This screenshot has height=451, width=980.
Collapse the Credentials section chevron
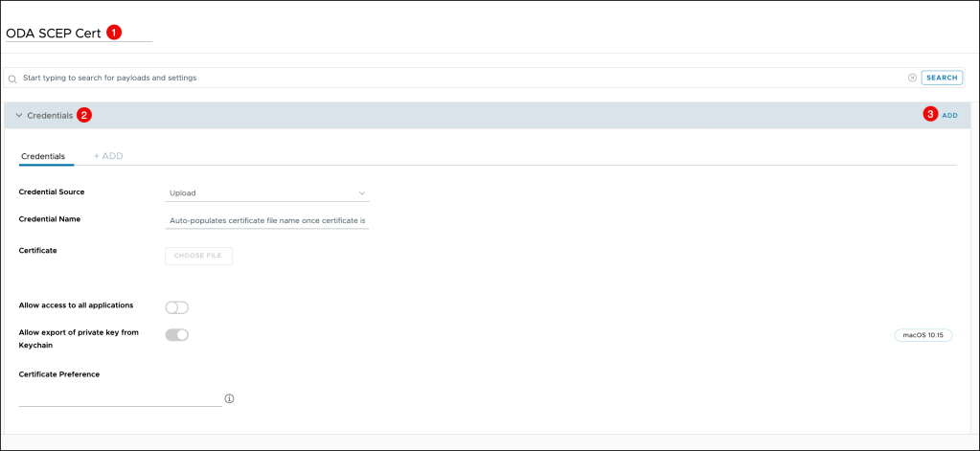coord(18,115)
